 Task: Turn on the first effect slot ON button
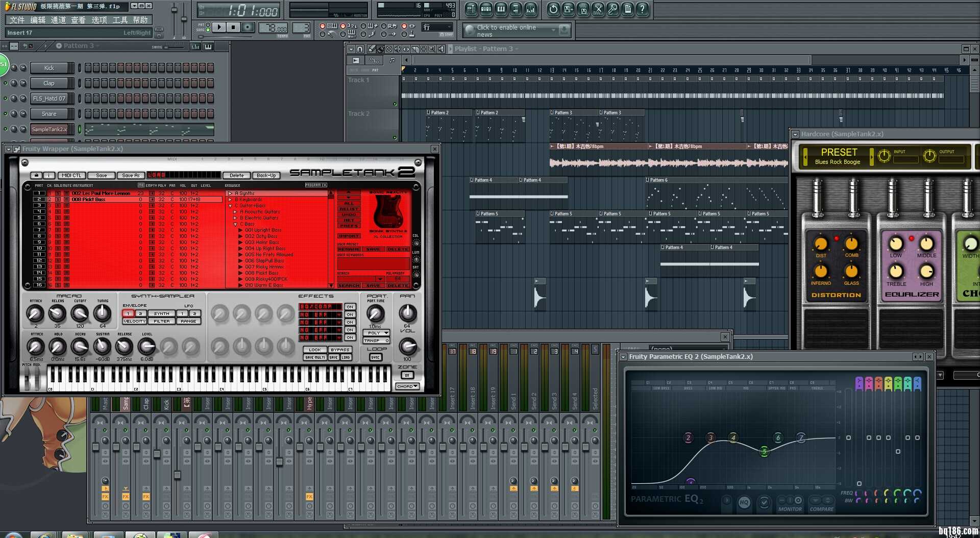pos(350,307)
